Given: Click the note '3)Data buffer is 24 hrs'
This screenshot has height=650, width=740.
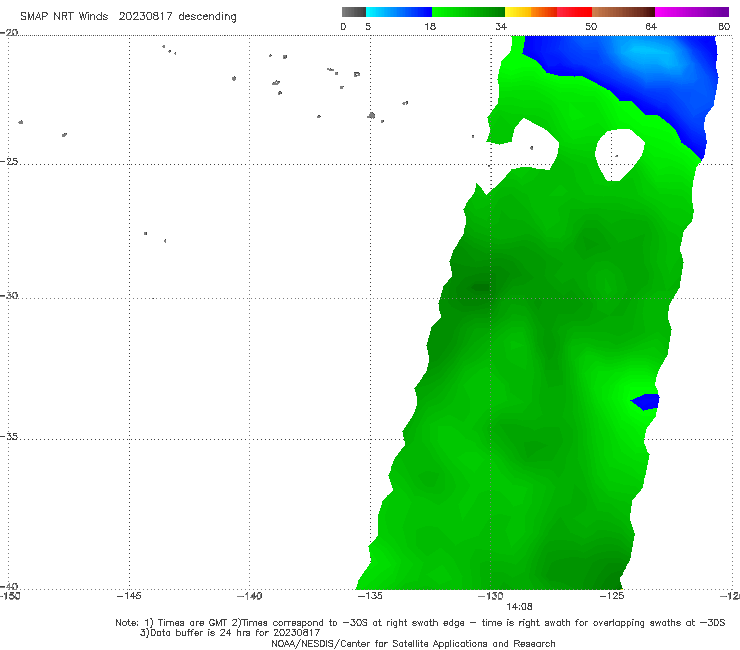Looking at the screenshot, I should 230,633.
